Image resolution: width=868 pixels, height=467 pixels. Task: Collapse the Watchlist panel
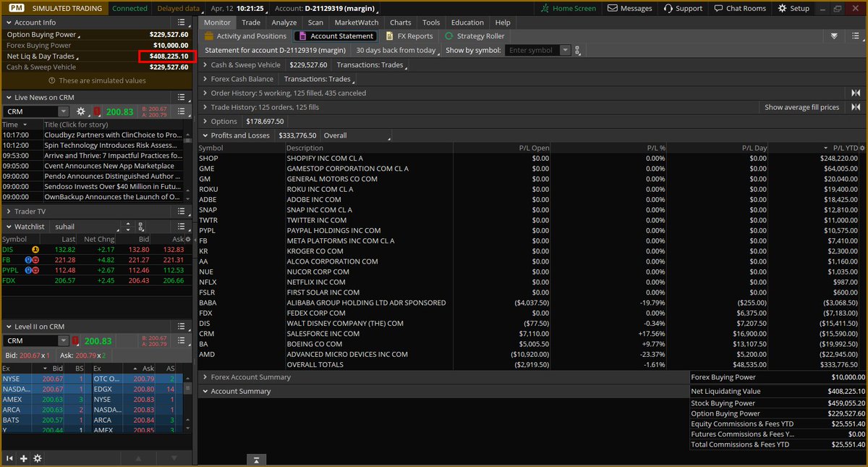point(9,227)
